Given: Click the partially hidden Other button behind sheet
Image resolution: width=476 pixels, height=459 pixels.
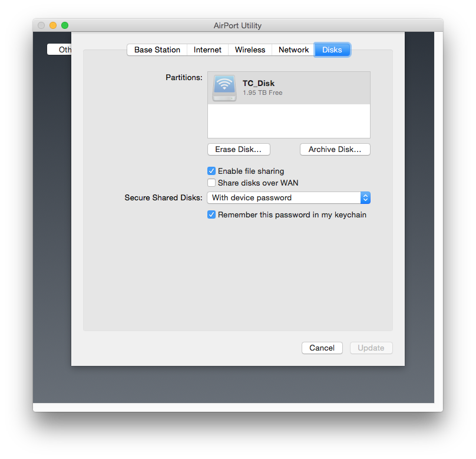Looking at the screenshot, I should click(x=59, y=49).
